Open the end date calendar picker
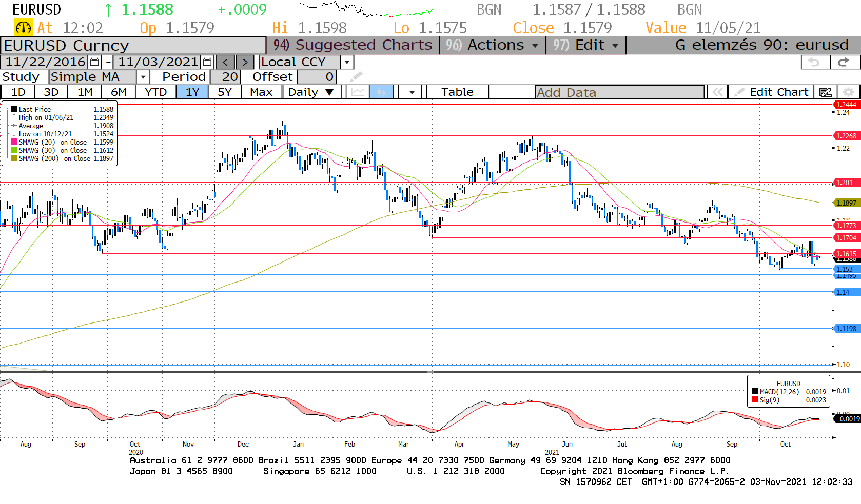This screenshot has height=504, width=861. coord(207,62)
